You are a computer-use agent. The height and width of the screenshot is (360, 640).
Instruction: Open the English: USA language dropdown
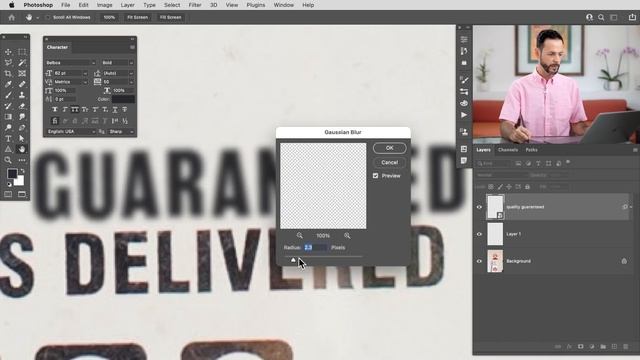click(x=71, y=131)
